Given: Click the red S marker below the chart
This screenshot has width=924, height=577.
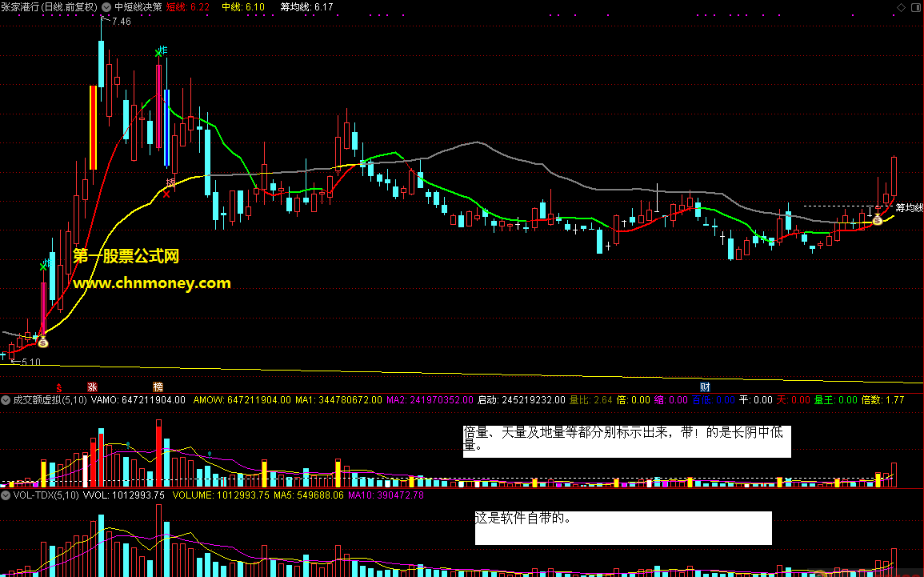Looking at the screenshot, I should coord(59,388).
